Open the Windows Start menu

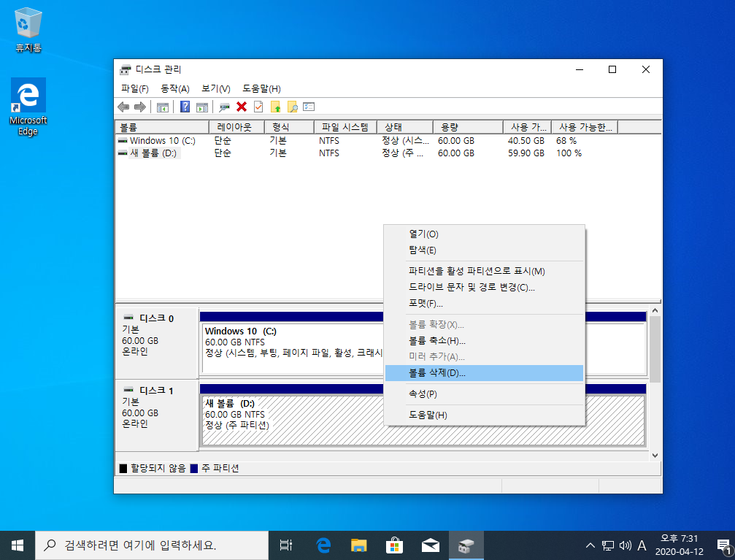(18, 545)
